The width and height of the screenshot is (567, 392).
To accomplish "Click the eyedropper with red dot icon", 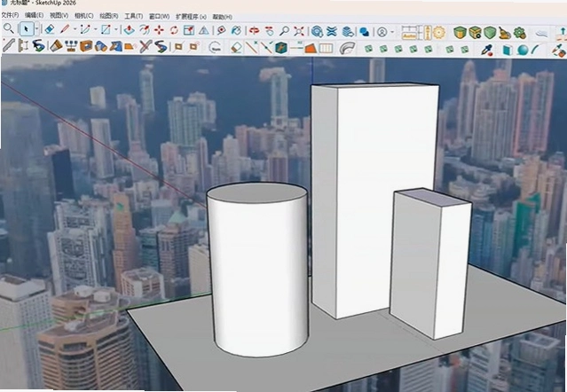I will [487, 50].
